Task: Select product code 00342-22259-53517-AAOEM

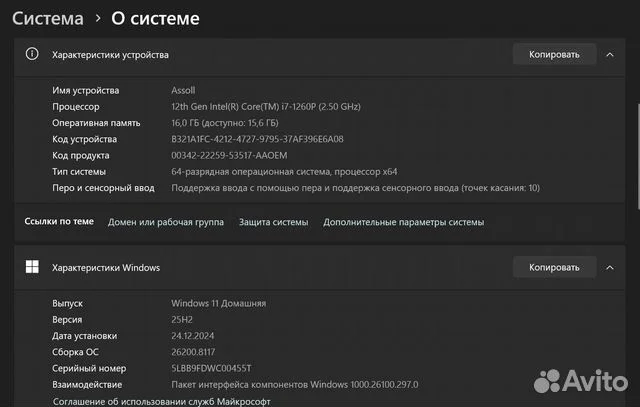Action: pos(229,156)
